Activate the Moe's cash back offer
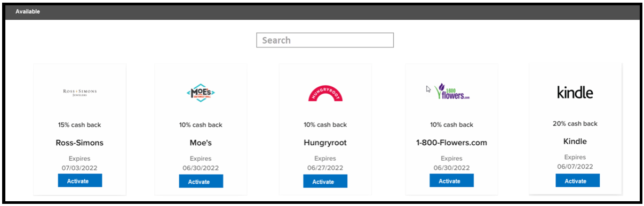644x206 pixels. click(x=201, y=182)
